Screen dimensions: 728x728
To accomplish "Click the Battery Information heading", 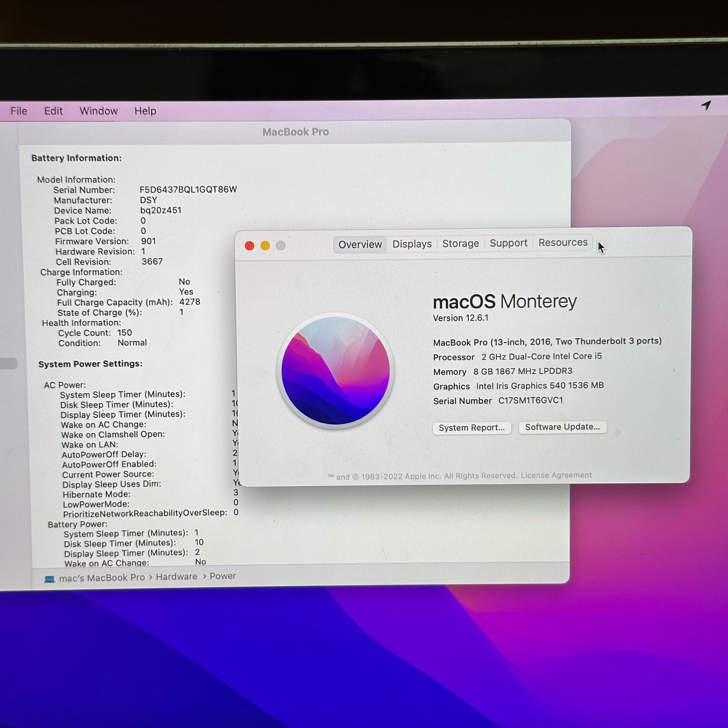I will 77,158.
